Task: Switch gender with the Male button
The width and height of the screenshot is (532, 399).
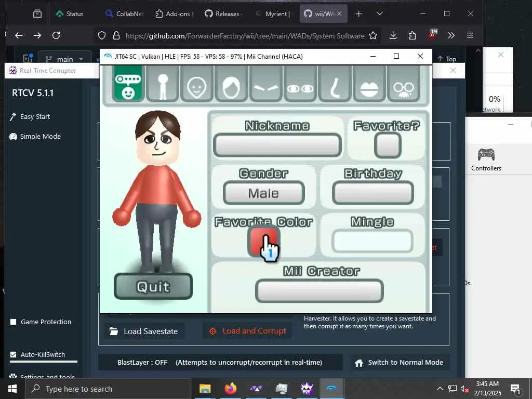Action: [x=263, y=193]
